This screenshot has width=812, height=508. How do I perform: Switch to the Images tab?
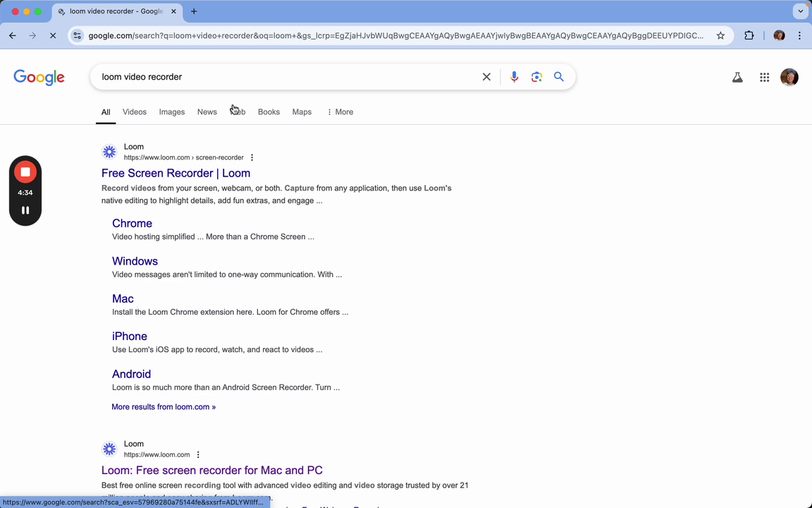click(x=172, y=112)
